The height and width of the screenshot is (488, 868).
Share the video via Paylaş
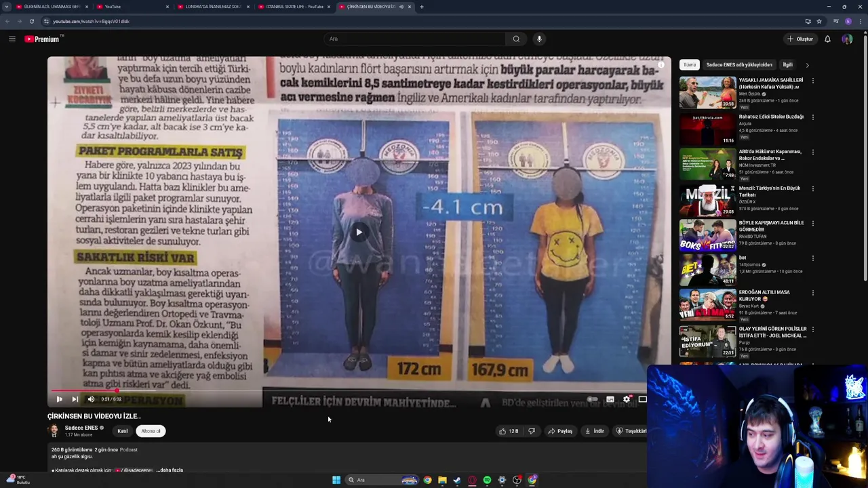pos(560,431)
